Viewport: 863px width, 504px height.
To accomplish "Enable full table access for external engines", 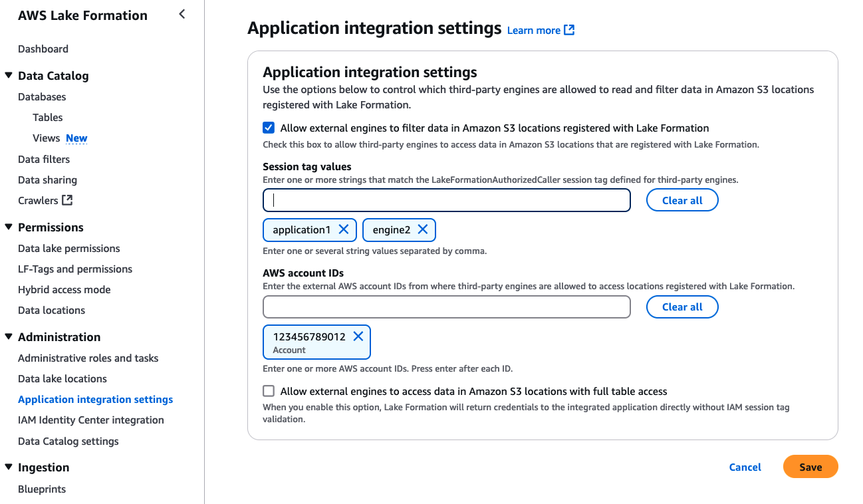I will coord(269,391).
